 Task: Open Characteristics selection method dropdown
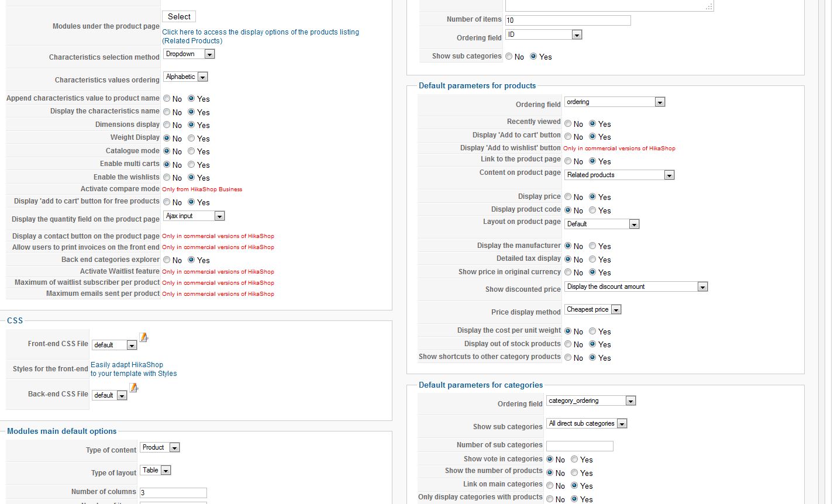point(189,54)
